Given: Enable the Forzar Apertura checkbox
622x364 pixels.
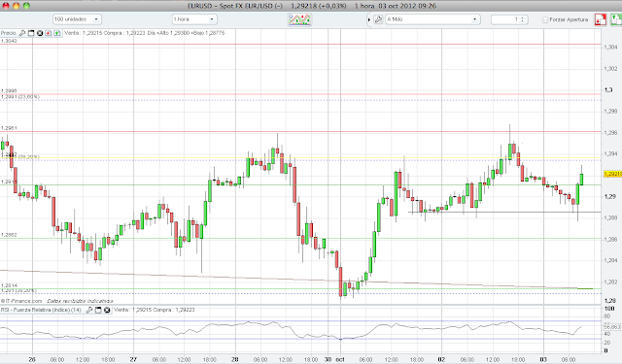Looking at the screenshot, I should pyautogui.click(x=545, y=19).
